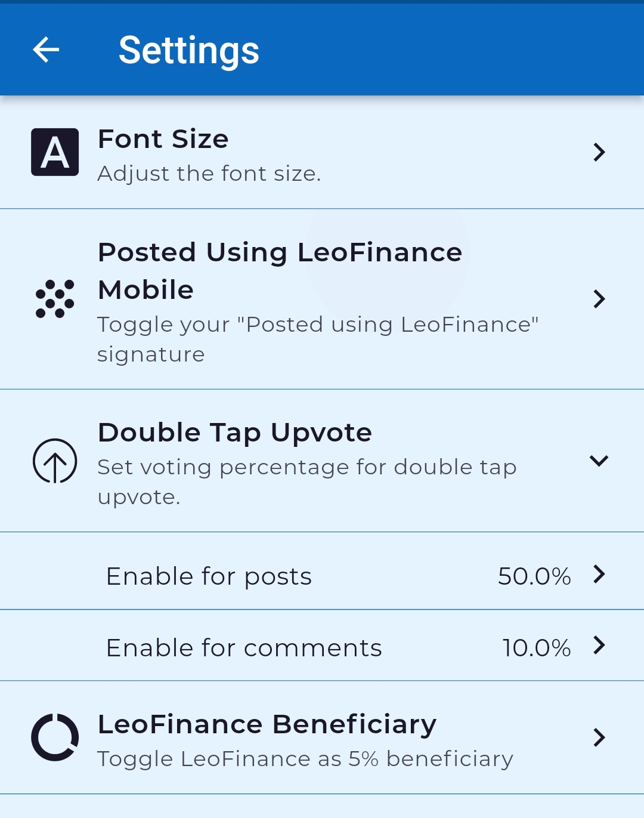Tap chevron next to Posted Using LeoFinance Mobile
This screenshot has width=644, height=818.
[x=599, y=298]
